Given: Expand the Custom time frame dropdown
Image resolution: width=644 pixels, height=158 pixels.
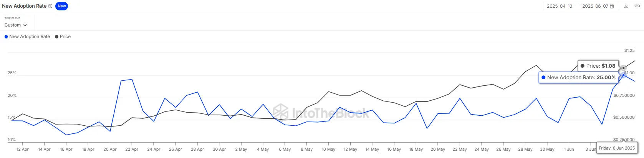Looking at the screenshot, I should (x=15, y=25).
